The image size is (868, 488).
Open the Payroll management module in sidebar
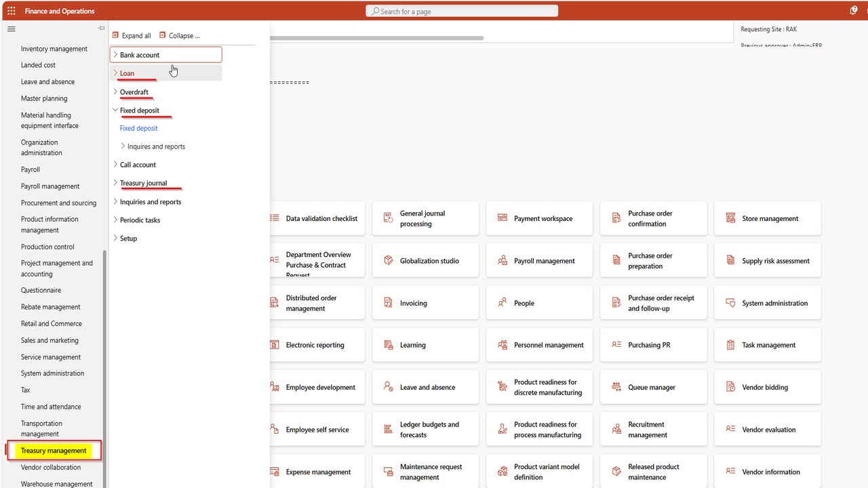tap(50, 186)
